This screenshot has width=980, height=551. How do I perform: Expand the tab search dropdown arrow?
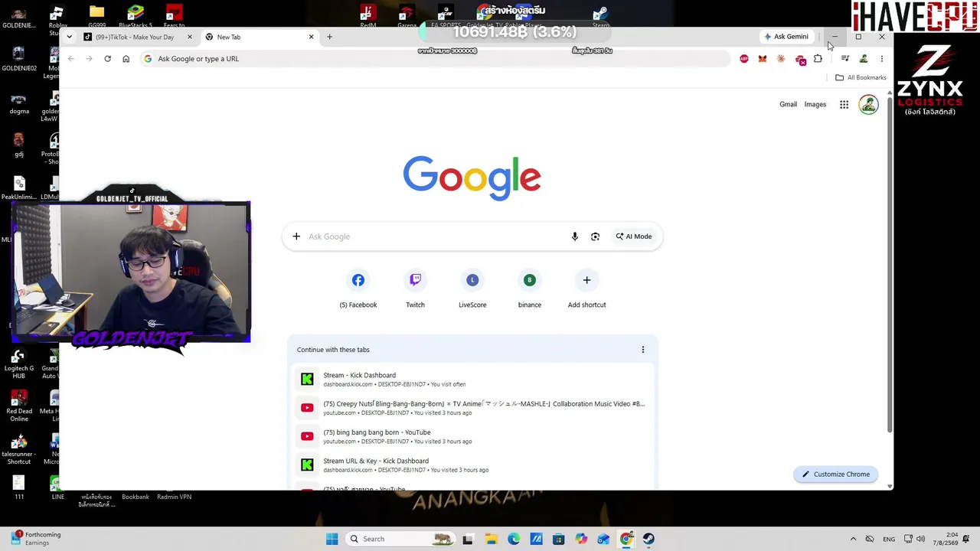(x=69, y=37)
